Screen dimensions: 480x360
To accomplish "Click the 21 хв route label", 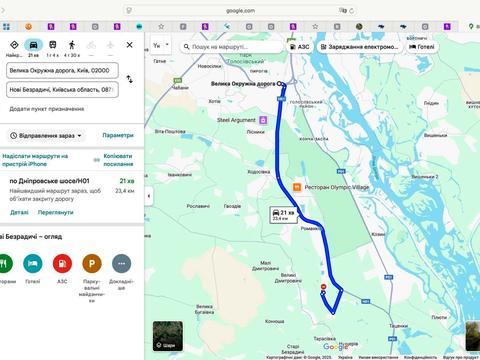I will click(x=283, y=215).
